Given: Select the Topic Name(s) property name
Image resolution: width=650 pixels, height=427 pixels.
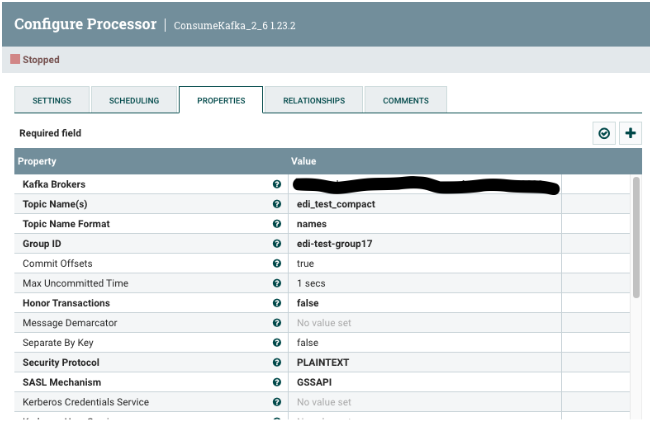Looking at the screenshot, I should coord(55,204).
